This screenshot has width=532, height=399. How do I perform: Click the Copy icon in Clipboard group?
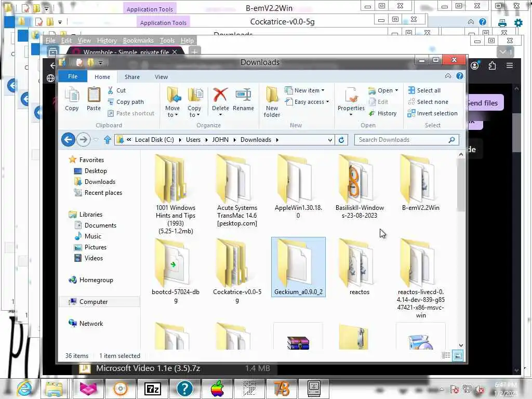(72, 99)
